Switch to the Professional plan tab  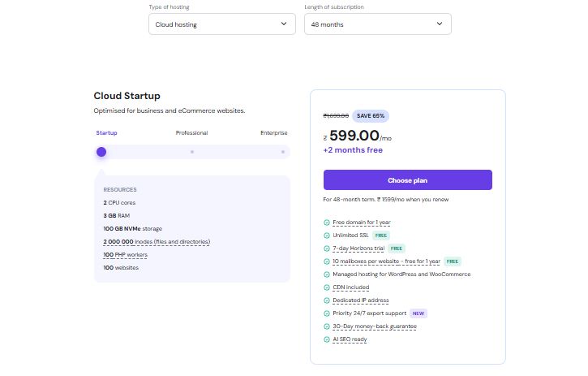(x=191, y=132)
